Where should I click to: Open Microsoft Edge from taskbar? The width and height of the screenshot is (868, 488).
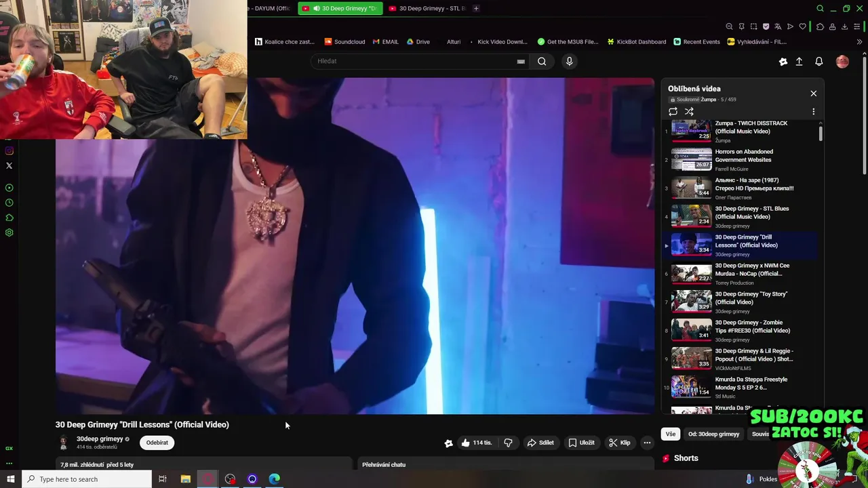[x=274, y=479]
